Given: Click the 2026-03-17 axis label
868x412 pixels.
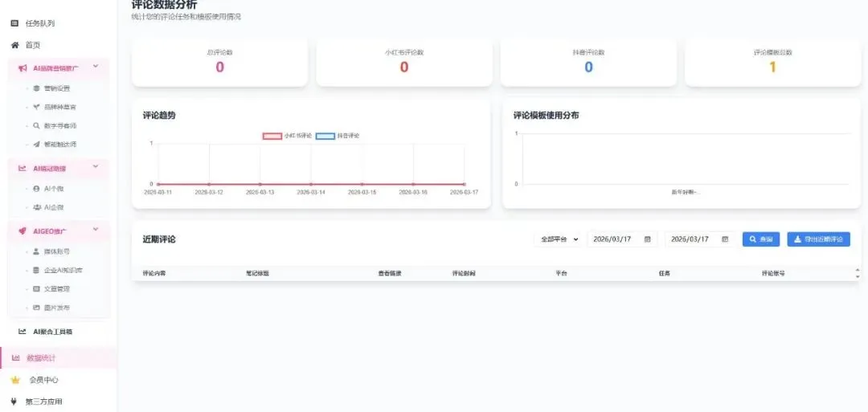Looking at the screenshot, I should (x=465, y=193).
